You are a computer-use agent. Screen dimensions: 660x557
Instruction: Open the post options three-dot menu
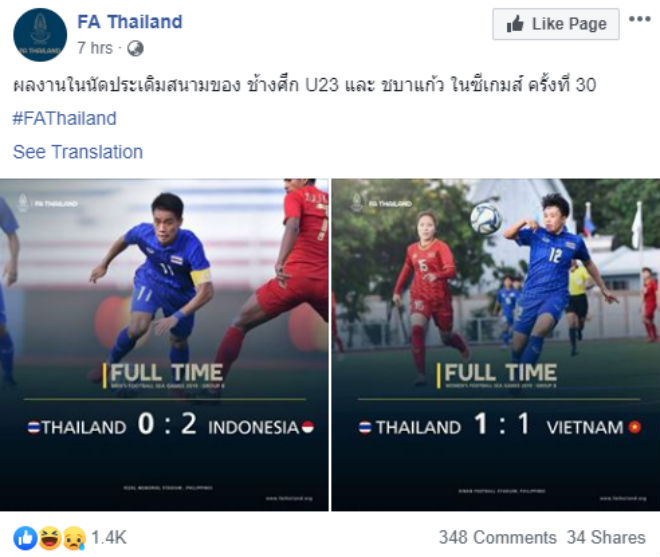tap(640, 19)
